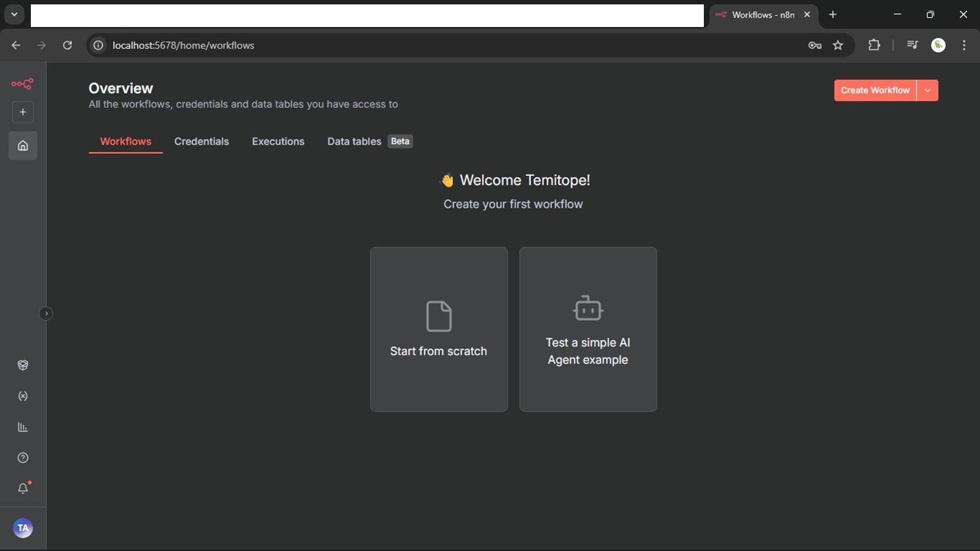This screenshot has height=551, width=980.
Task: Open the media control icon in toolbar
Action: coord(913,45)
